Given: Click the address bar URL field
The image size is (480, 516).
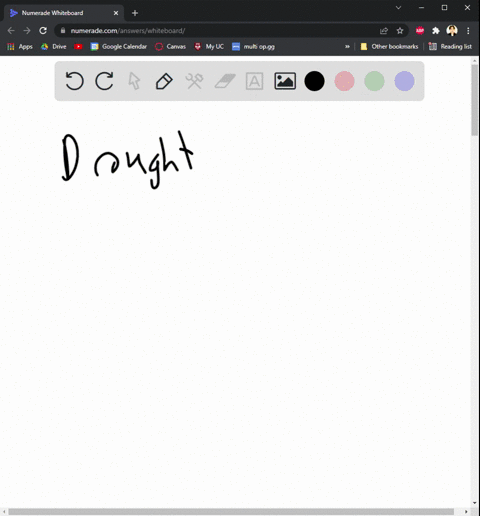Looking at the screenshot, I should pos(220,31).
